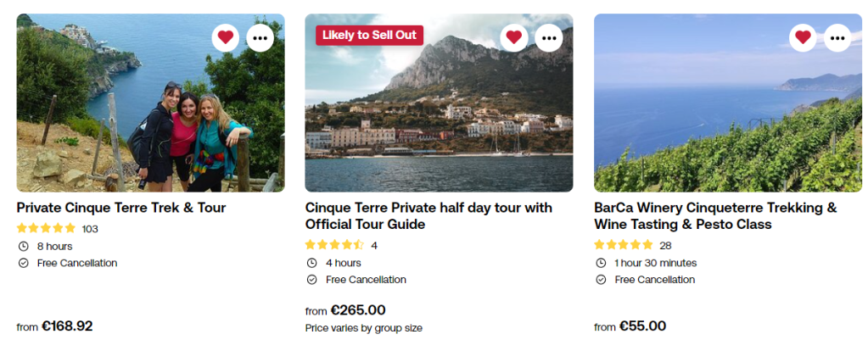Open the Private Cinque Terre Trek & Tour title
Screen dimensions: 868x351
(121, 208)
